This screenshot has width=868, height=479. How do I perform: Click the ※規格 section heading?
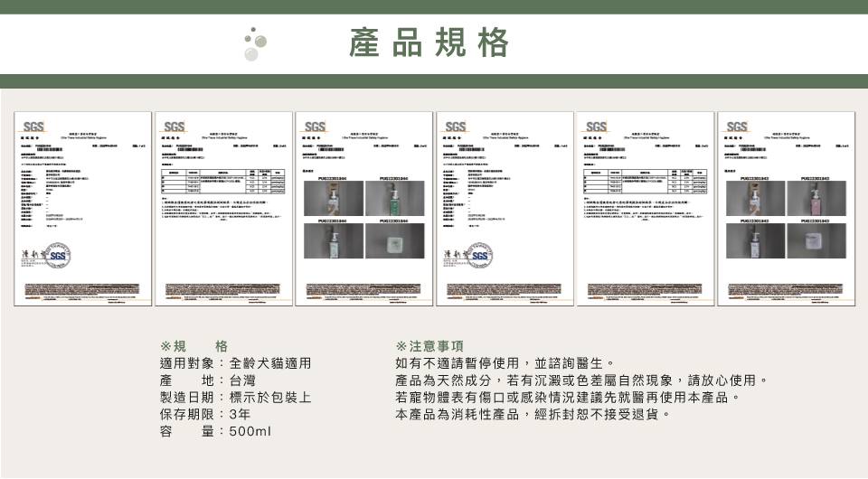coord(193,346)
